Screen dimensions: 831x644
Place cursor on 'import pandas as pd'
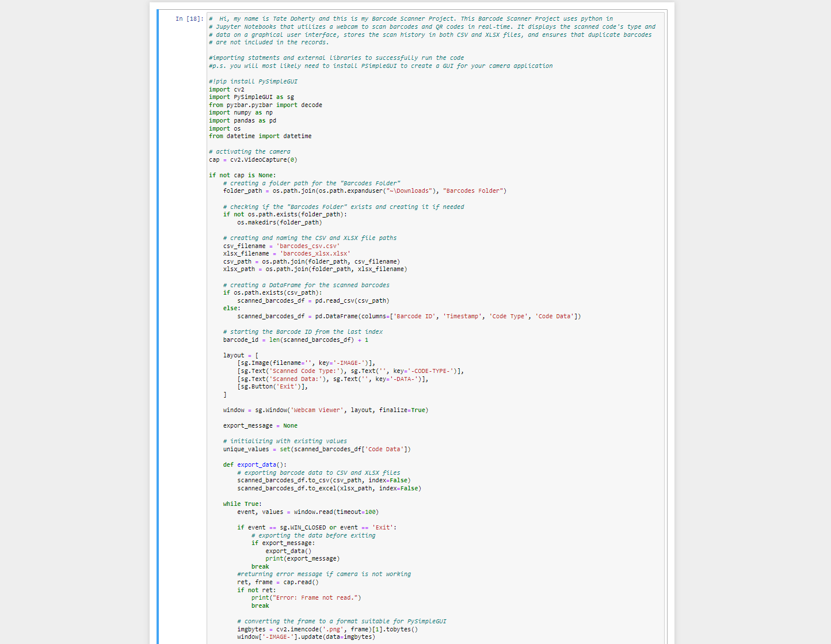coord(242,121)
